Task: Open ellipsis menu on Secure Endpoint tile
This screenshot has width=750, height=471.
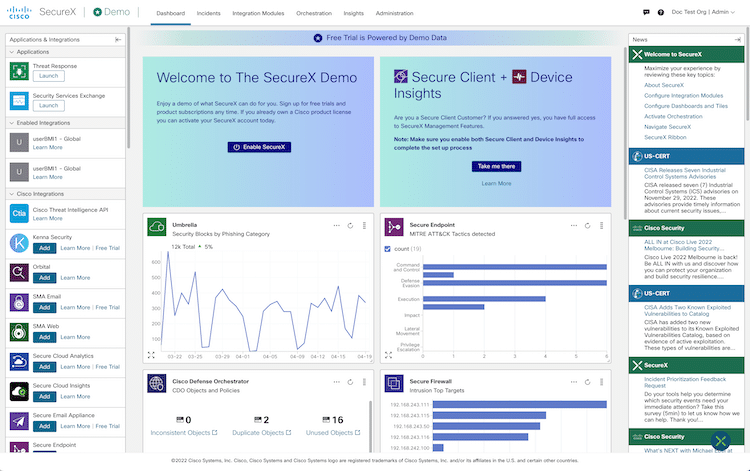Action: pyautogui.click(x=574, y=226)
